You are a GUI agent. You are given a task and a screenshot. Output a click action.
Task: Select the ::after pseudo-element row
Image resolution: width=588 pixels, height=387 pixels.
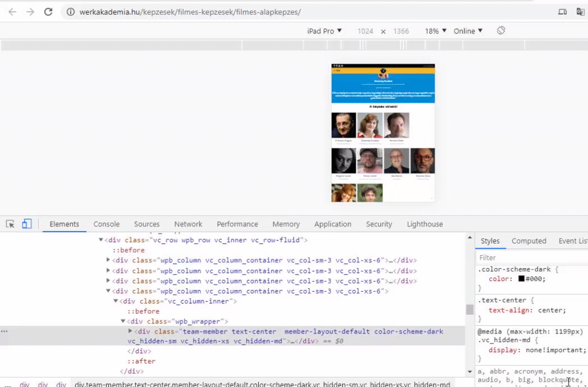141,361
